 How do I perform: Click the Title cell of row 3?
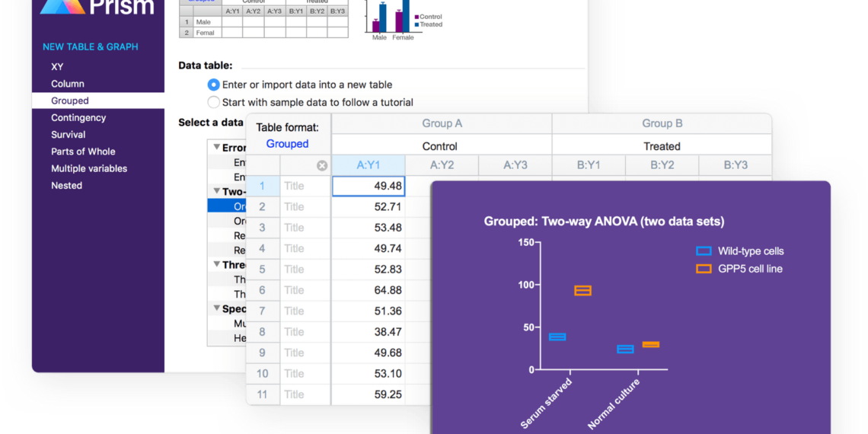305,228
